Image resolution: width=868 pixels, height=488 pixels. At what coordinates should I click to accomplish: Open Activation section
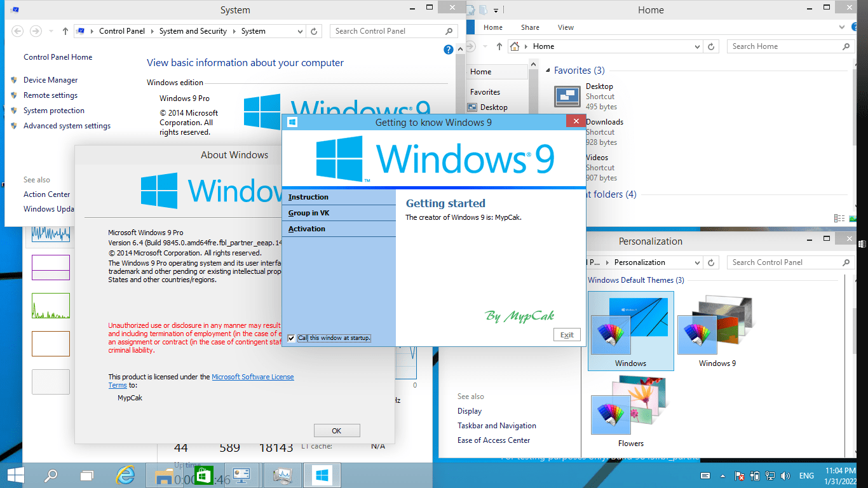[x=339, y=229]
